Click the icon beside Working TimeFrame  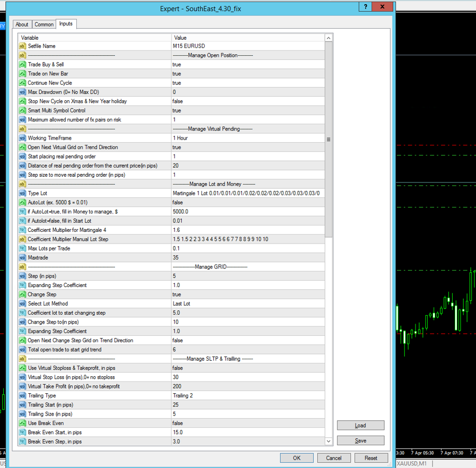(x=22, y=138)
